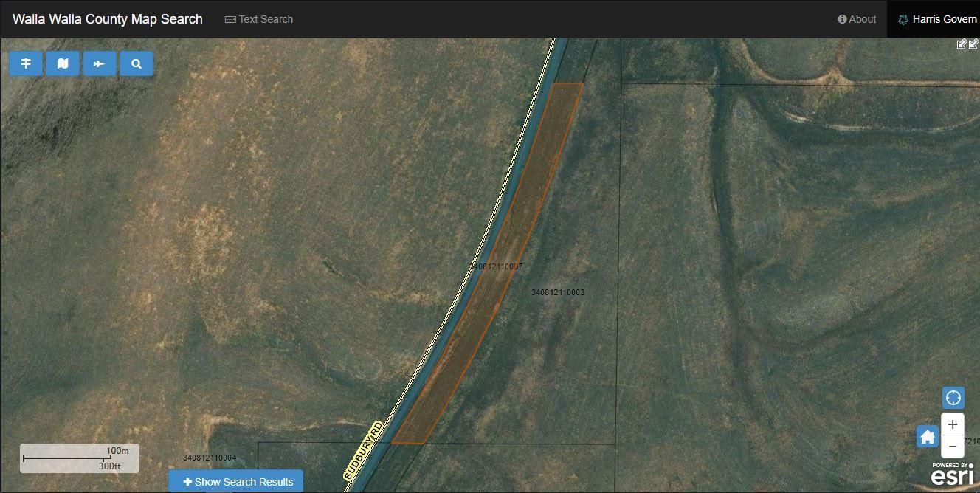Screen dimensions: 980x493
Task: Select the street directions toolbar tool
Action: (x=26, y=63)
